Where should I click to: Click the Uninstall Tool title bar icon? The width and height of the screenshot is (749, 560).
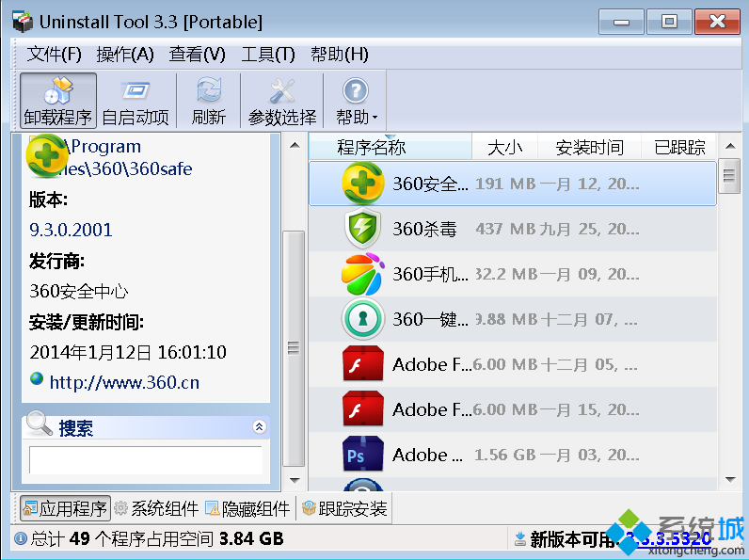click(23, 22)
